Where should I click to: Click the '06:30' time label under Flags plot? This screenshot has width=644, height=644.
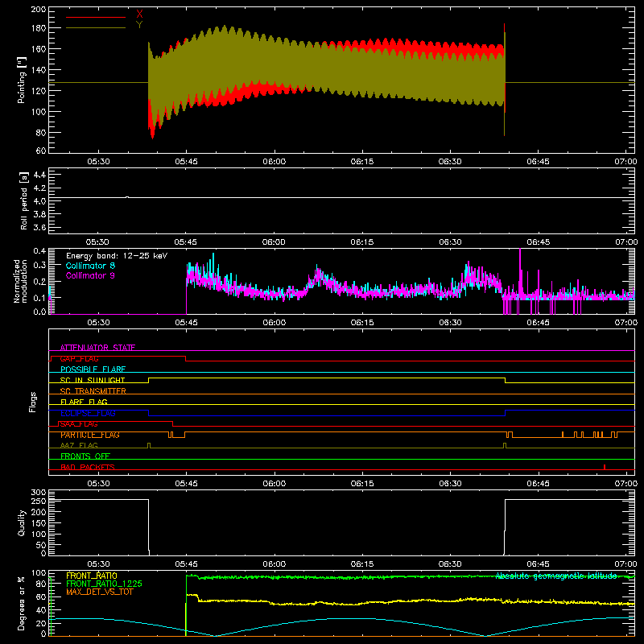tap(450, 484)
